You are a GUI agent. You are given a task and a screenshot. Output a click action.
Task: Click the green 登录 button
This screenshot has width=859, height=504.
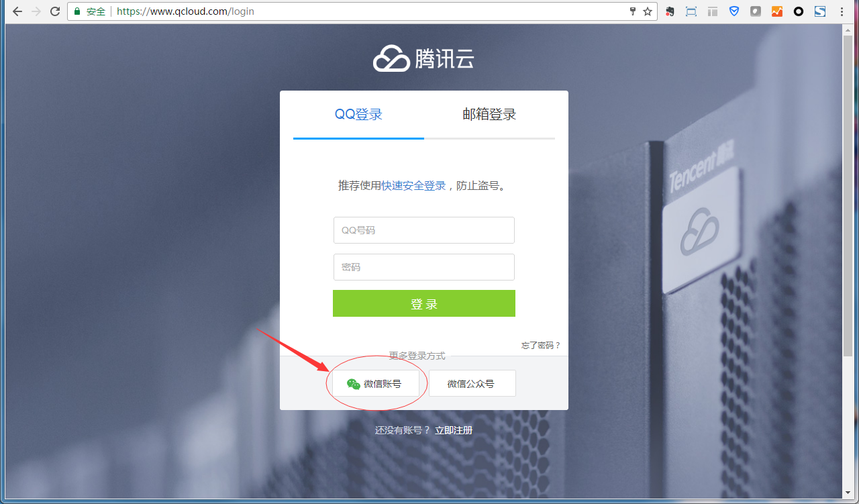pos(424,303)
